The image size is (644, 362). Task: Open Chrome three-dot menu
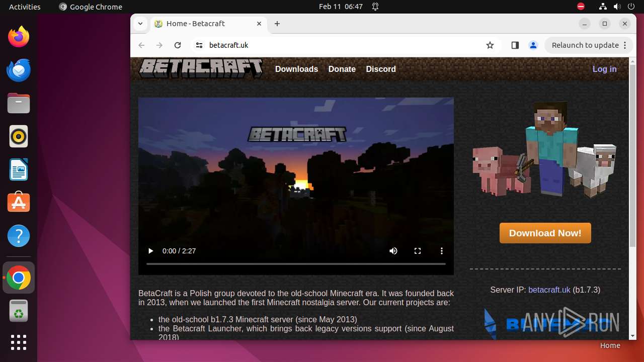point(625,45)
